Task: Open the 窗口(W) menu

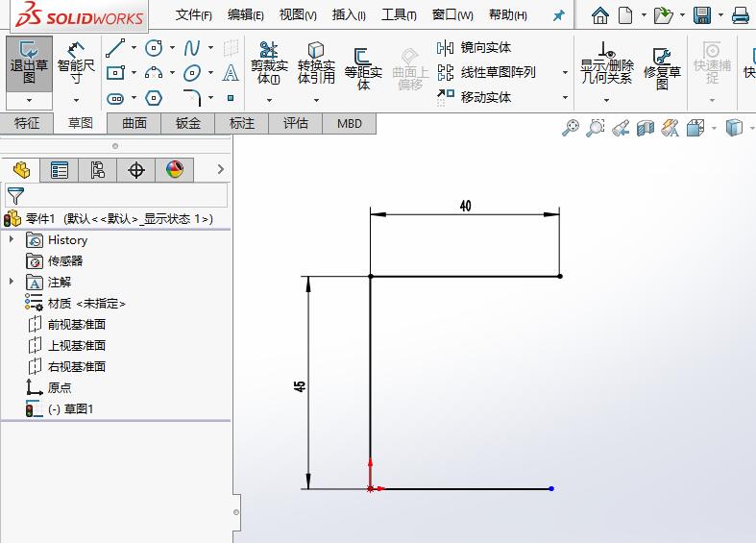Action: coord(452,15)
